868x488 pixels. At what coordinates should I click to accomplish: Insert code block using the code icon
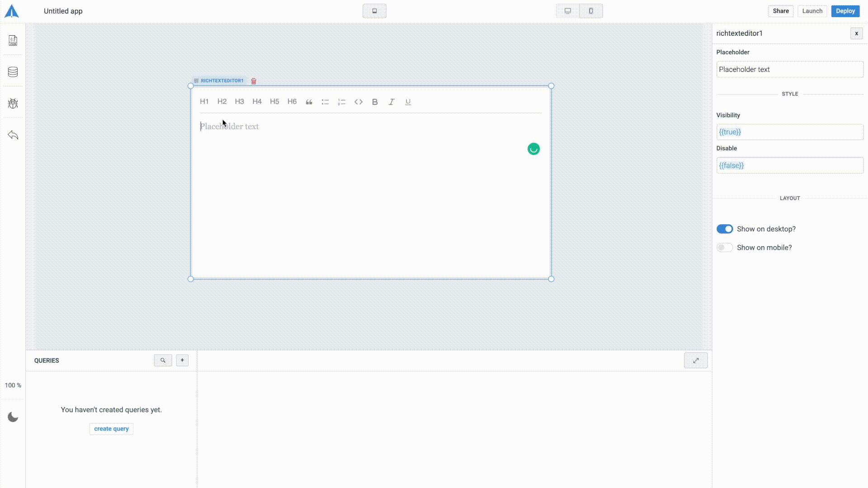(x=359, y=102)
